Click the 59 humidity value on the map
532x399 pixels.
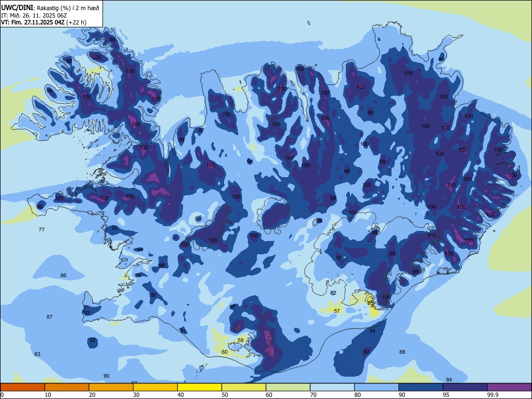tap(240, 340)
